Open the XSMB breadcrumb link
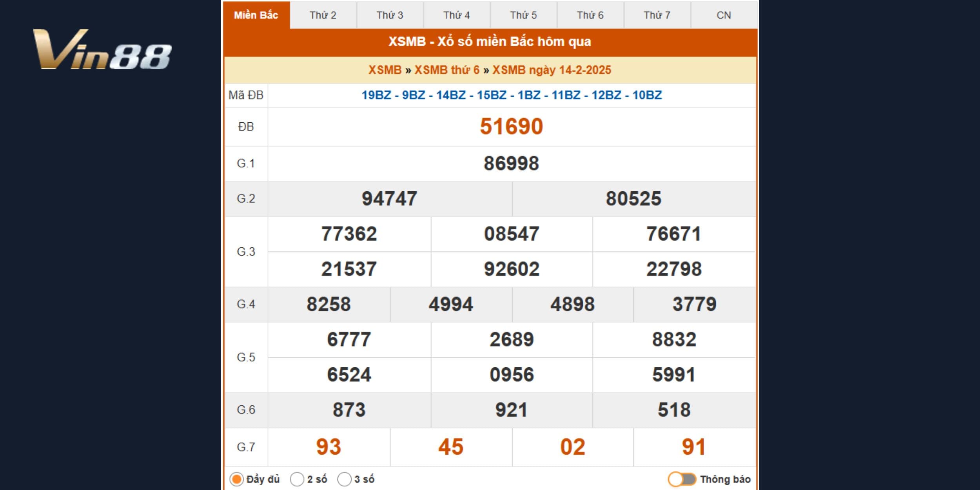 [385, 70]
